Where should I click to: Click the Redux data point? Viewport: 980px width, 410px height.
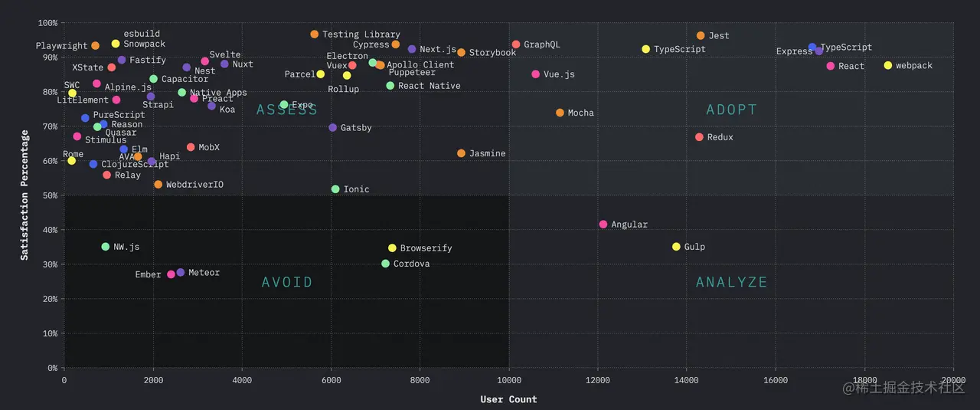[699, 137]
